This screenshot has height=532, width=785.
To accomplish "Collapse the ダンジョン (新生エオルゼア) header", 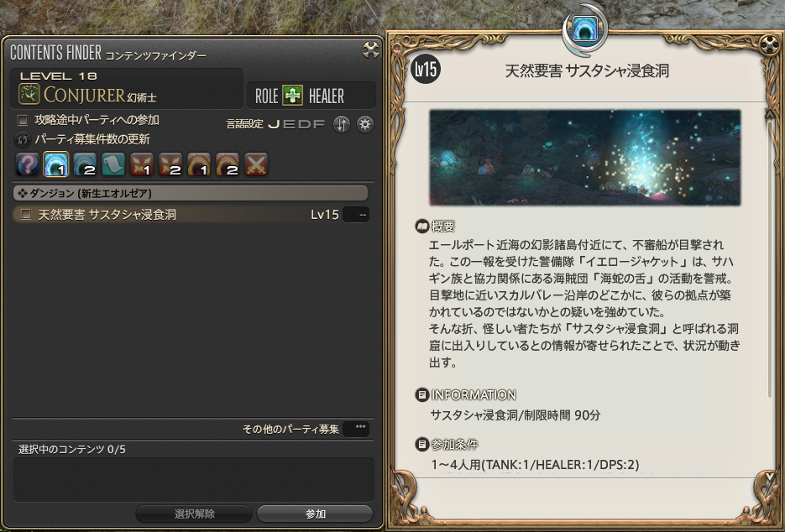I will pyautogui.click(x=191, y=193).
